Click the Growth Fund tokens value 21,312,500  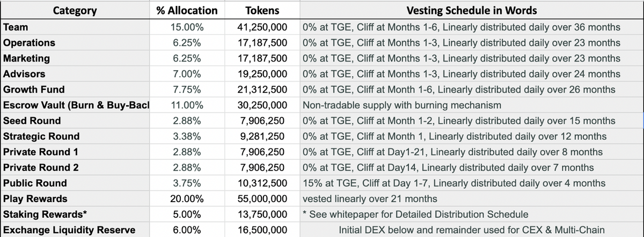point(262,90)
